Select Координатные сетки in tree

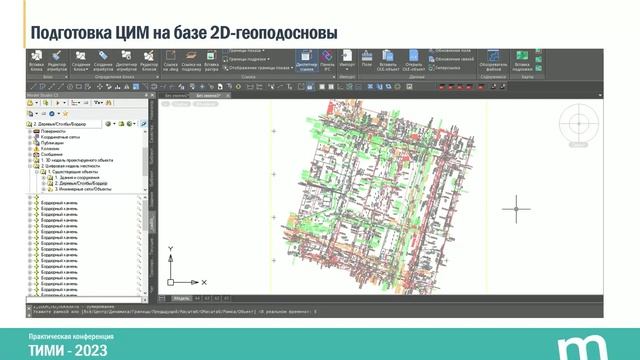pos(60,137)
